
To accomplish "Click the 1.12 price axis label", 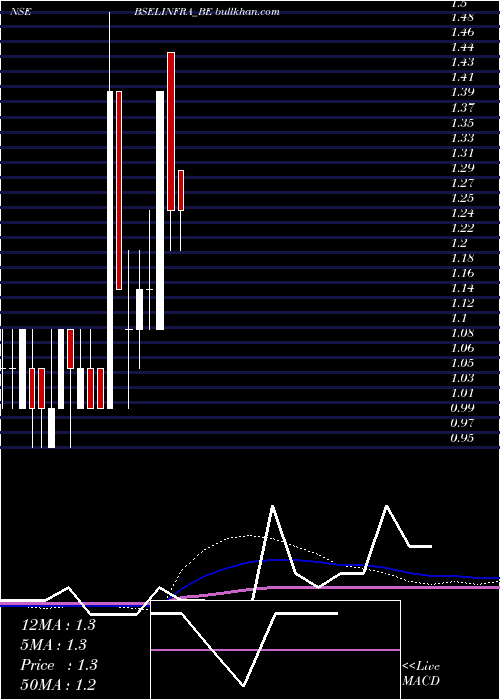I will [462, 304].
